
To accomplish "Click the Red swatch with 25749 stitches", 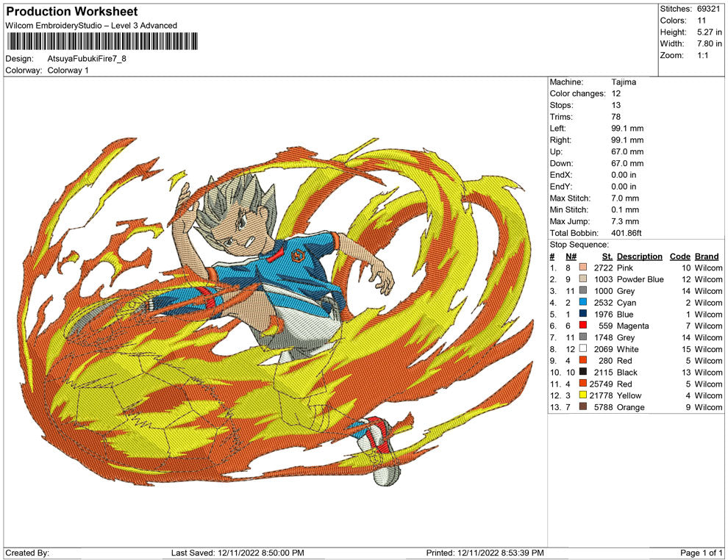I will [582, 383].
